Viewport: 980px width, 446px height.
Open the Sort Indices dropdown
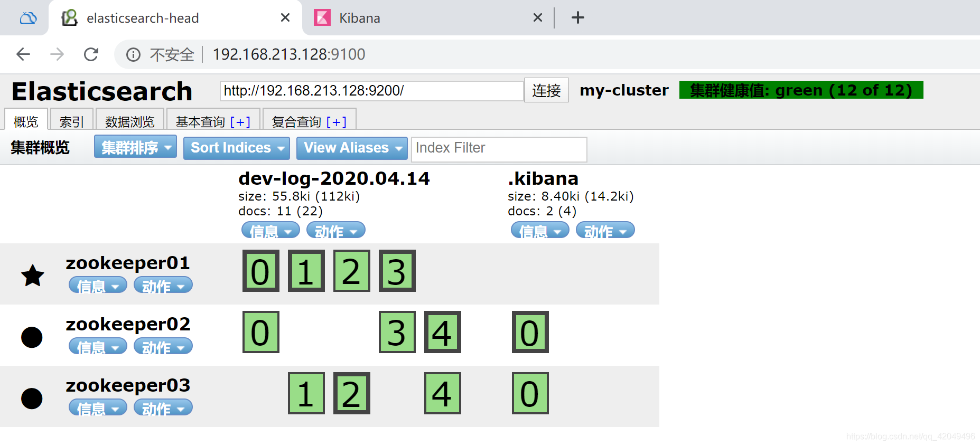(x=237, y=148)
